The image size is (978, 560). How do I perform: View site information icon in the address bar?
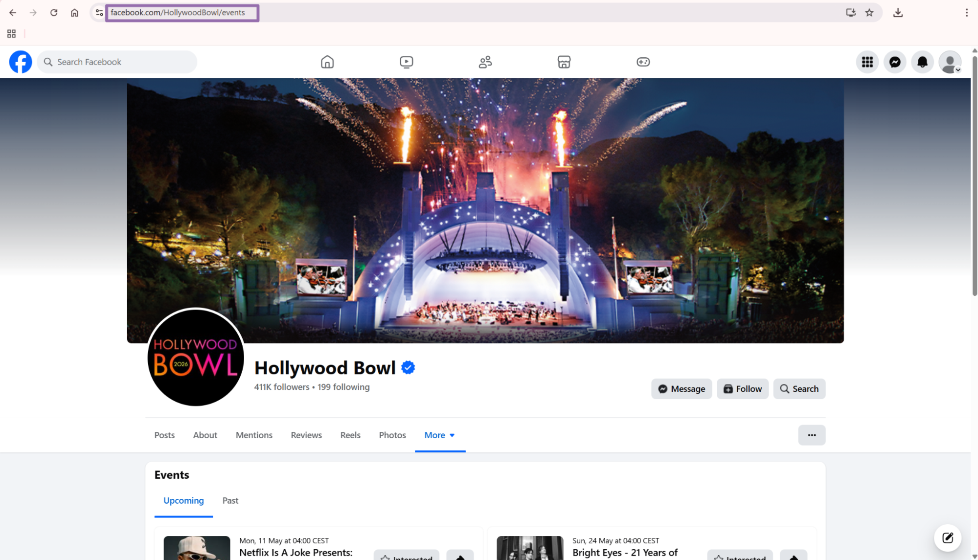[x=99, y=13]
